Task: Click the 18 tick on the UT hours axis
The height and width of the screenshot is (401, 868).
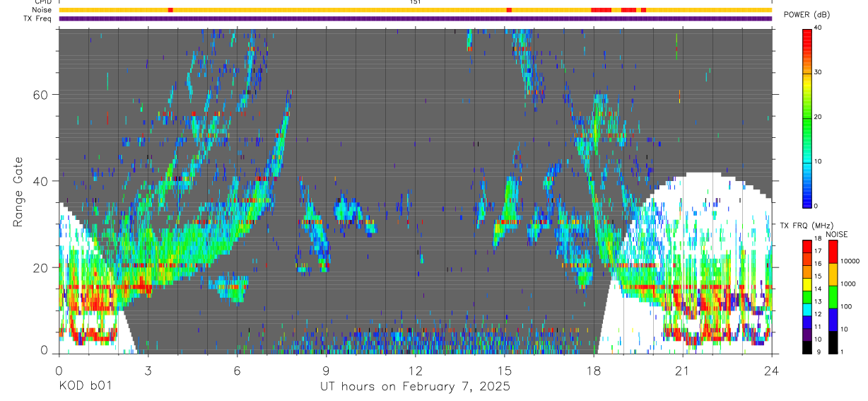Action: 594,370
